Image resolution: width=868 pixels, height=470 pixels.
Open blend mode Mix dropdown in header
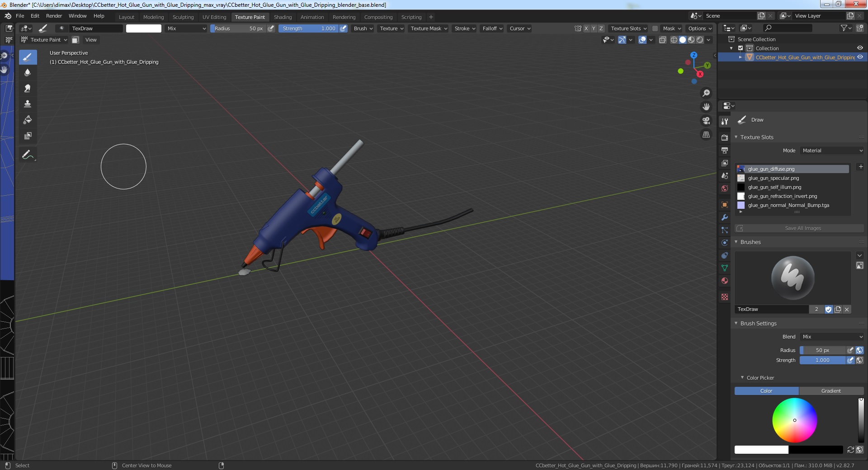pos(186,28)
